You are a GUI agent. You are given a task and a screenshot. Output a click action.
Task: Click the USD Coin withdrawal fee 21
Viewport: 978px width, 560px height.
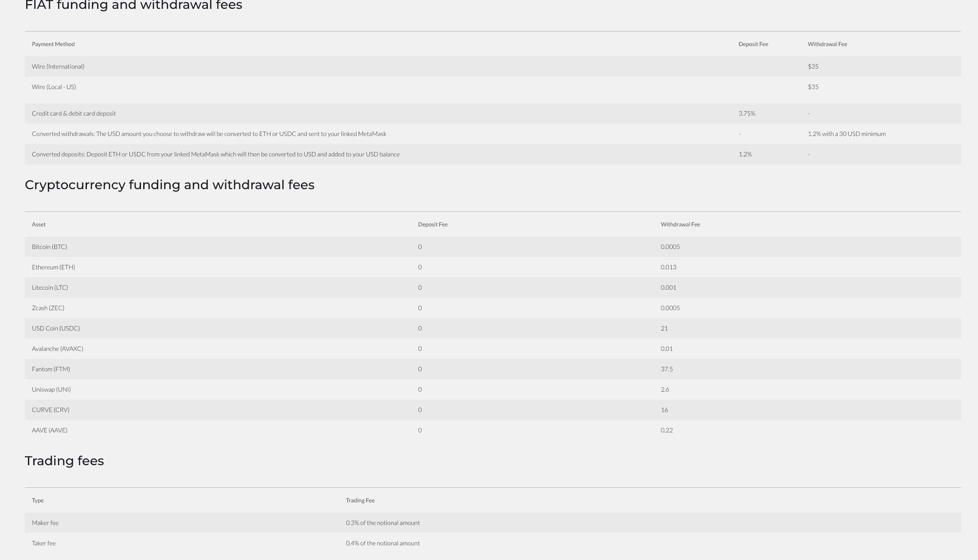click(664, 328)
